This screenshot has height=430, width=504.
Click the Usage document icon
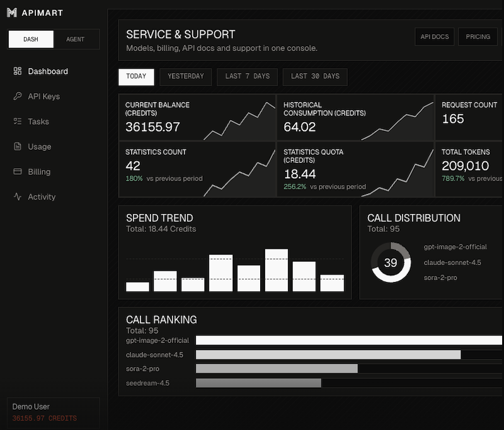(x=18, y=147)
